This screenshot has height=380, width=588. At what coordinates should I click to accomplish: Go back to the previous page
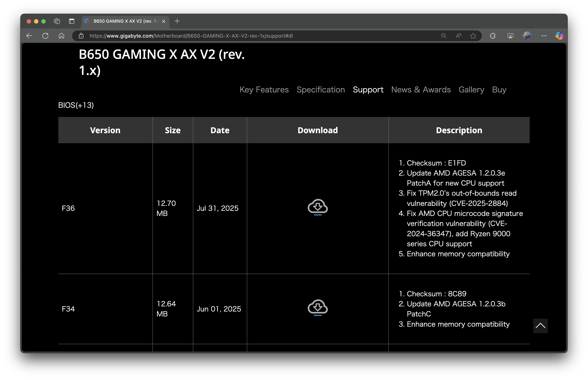29,36
